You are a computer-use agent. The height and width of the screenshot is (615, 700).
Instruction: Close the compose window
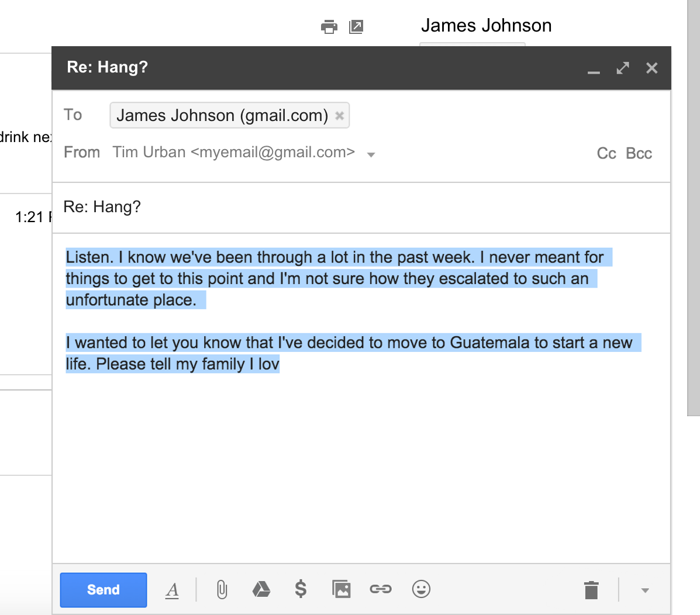(652, 68)
